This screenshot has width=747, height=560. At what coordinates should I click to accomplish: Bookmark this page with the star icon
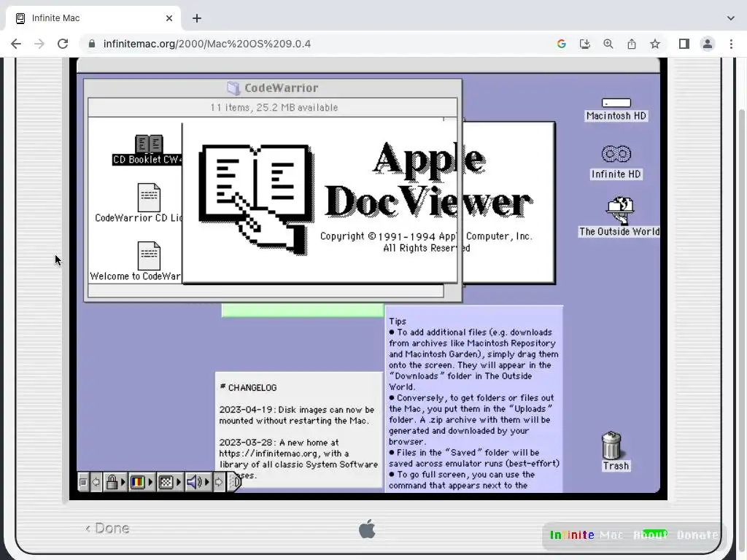point(655,44)
